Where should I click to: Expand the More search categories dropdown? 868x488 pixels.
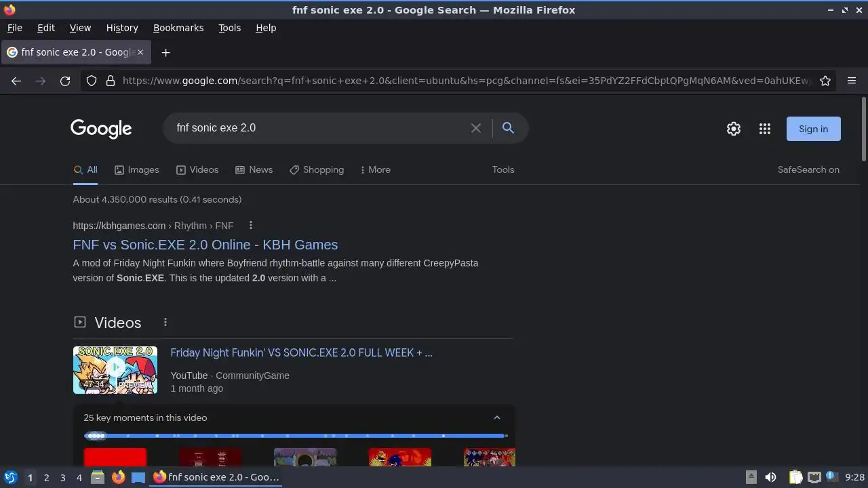pos(376,170)
